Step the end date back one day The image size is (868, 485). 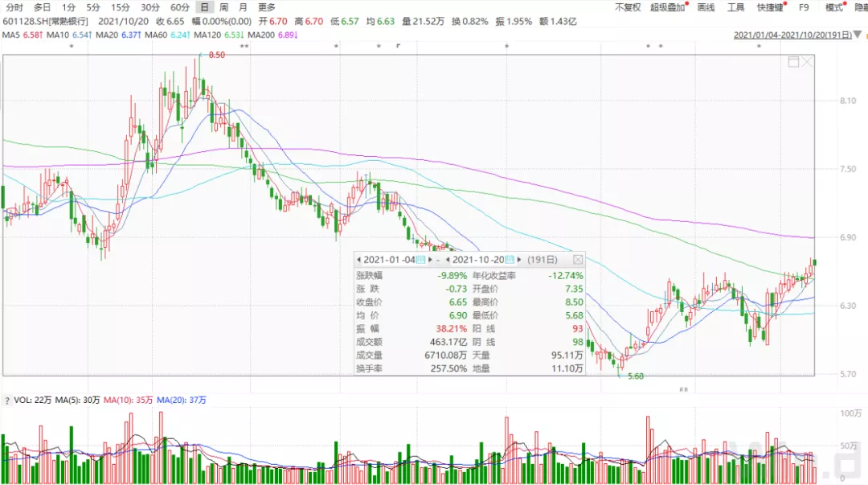(x=448, y=260)
